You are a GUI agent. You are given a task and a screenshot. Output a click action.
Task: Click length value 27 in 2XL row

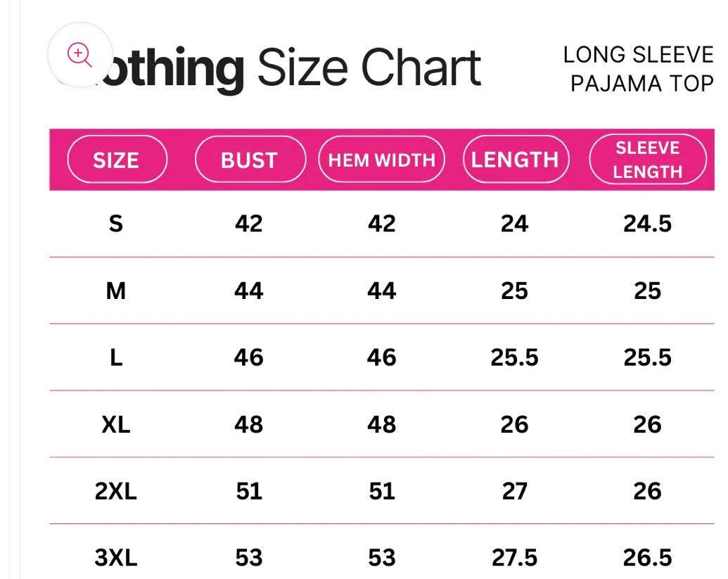pyautogui.click(x=514, y=491)
